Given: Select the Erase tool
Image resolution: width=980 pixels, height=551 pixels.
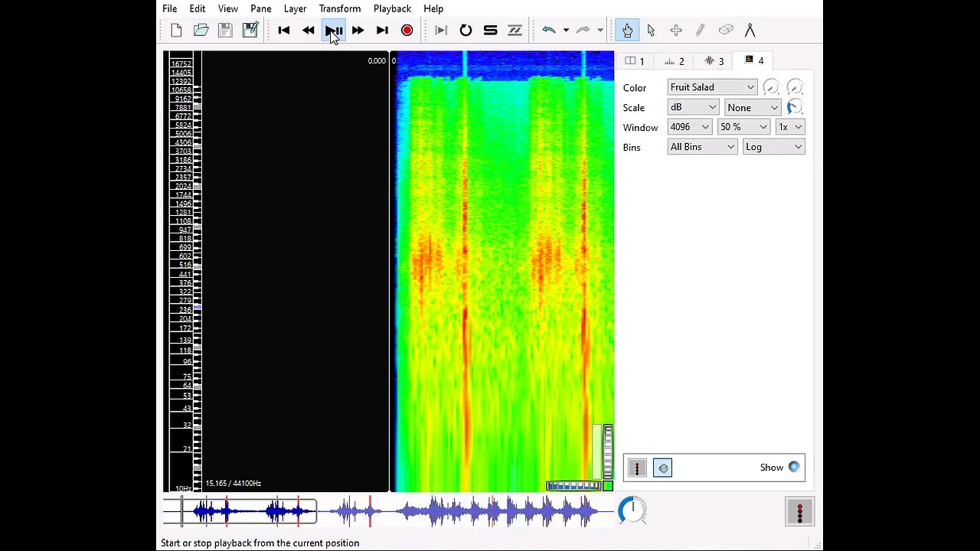Looking at the screenshot, I should coord(725,31).
